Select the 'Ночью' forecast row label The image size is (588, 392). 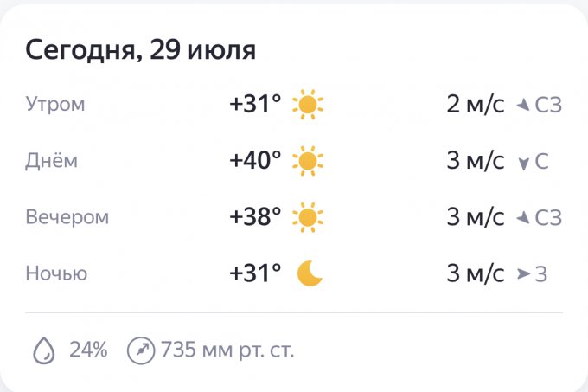point(56,273)
